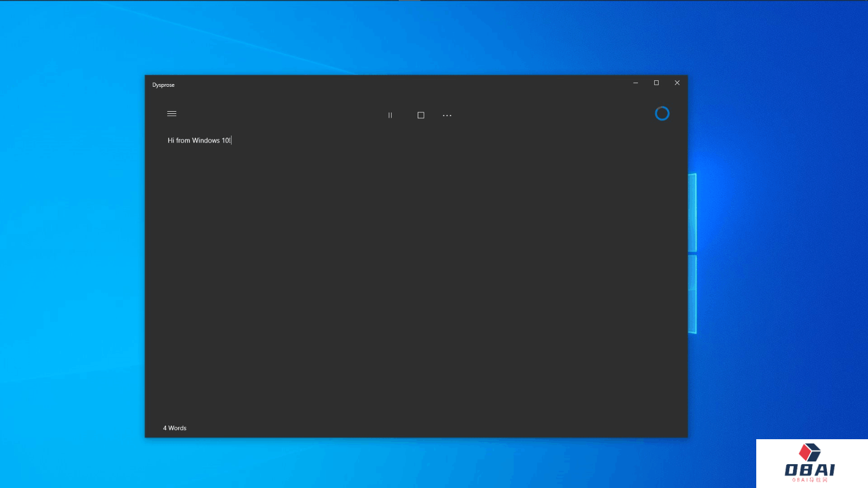Minimize the Dysprose window

pos(635,83)
